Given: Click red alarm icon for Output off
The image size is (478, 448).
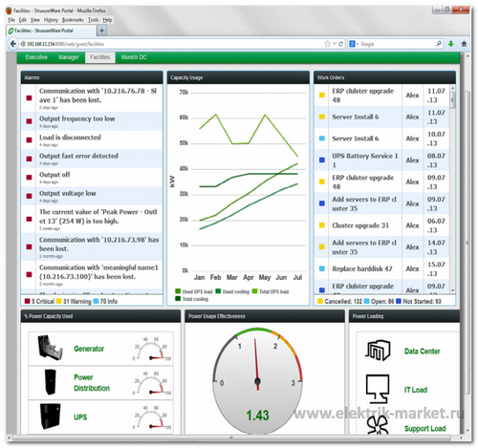Looking at the screenshot, I should [x=29, y=178].
